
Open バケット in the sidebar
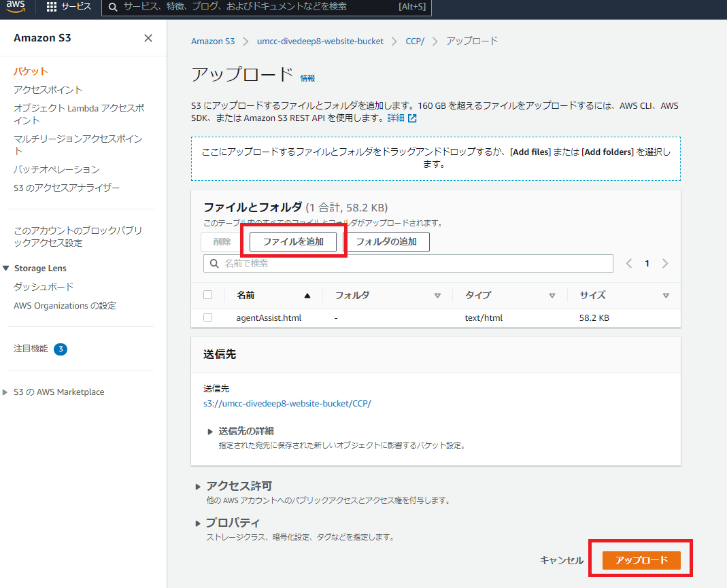[31, 71]
